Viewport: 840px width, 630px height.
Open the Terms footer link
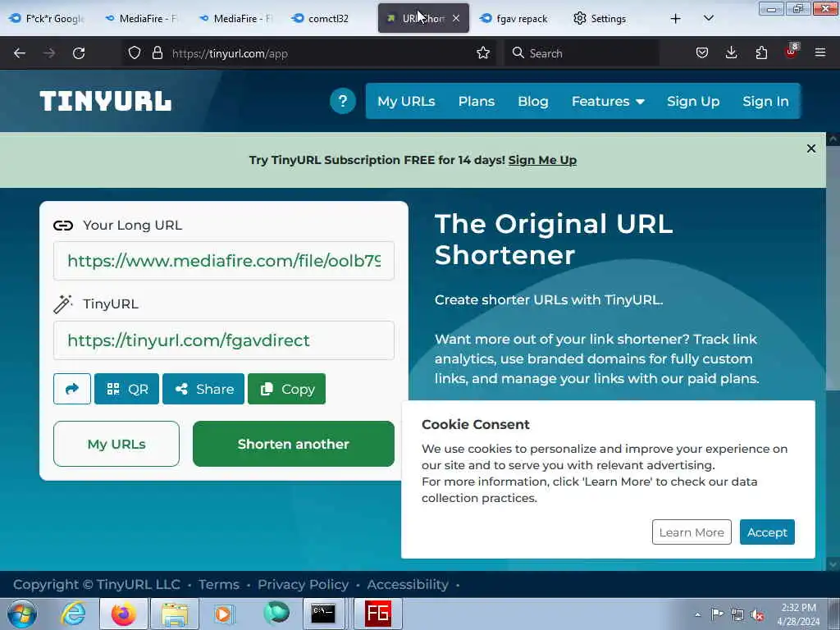pos(218,584)
